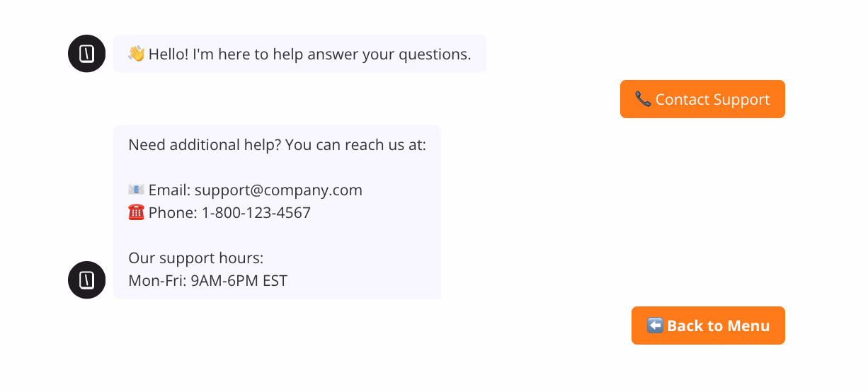Screen dimensions: 868x392
Task: Click the phone receiver icon on Contact Support
Action: click(643, 99)
